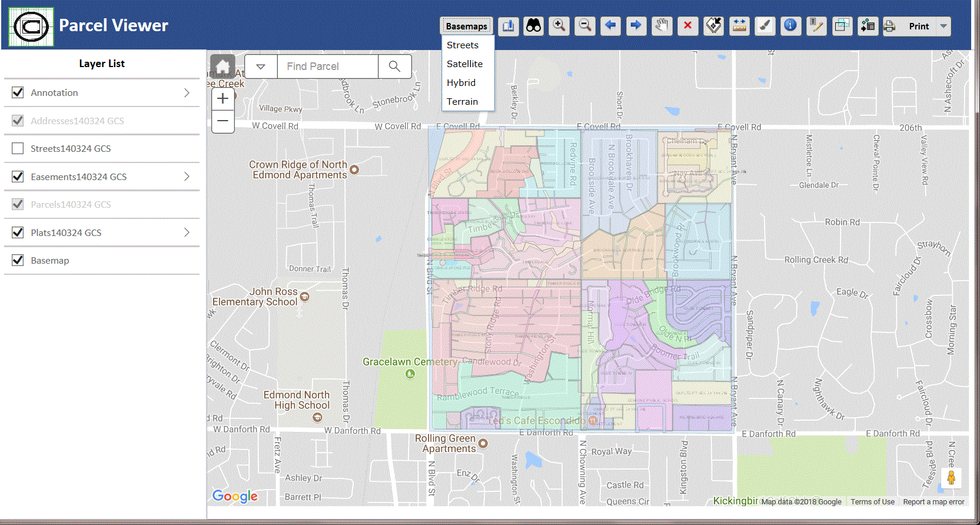The width and height of the screenshot is (980, 525).
Task: Click Gracelawn Cemetery map marker
Action: click(x=410, y=374)
